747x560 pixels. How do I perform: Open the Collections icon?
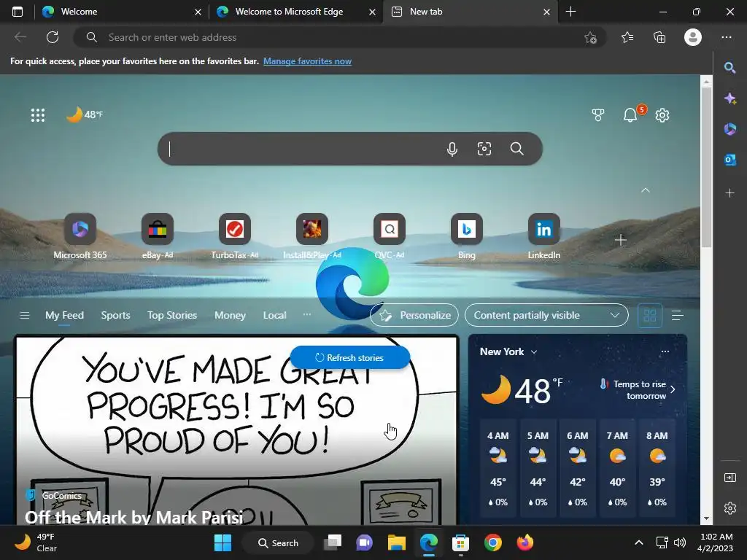[x=659, y=37]
